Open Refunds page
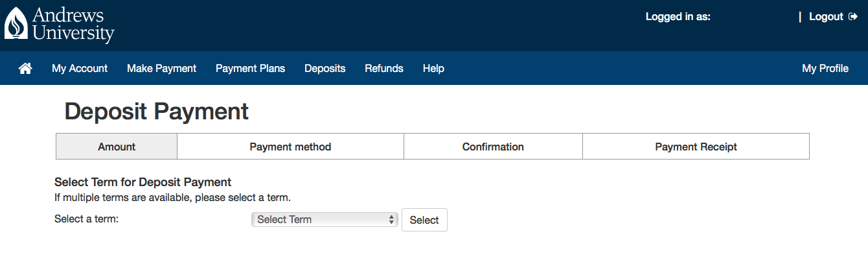Image resolution: width=868 pixels, height=262 pixels. 383,68
